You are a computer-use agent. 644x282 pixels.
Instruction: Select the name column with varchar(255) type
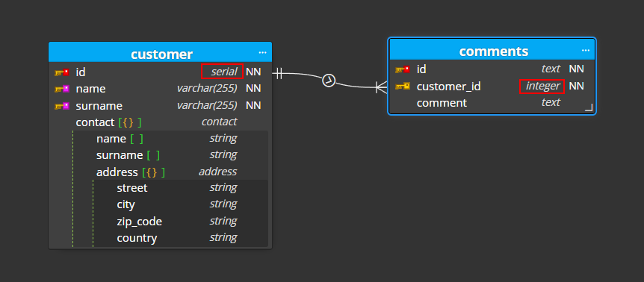[160, 89]
